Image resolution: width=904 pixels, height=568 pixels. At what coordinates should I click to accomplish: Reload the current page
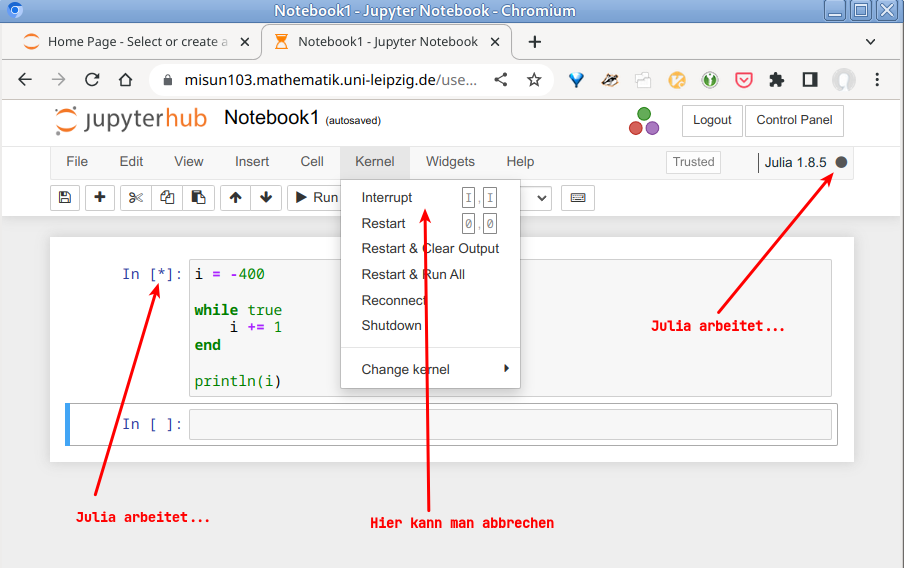point(92,80)
